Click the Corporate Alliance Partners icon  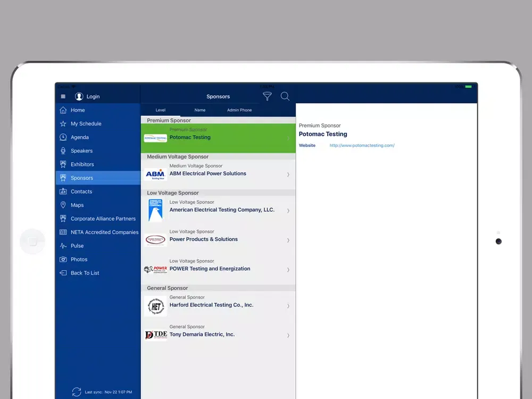pos(63,219)
